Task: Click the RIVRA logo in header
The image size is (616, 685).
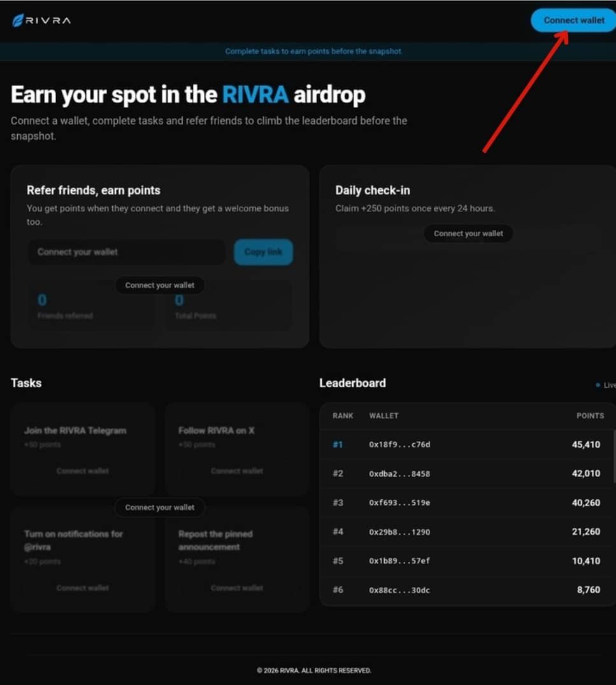Action: coord(41,20)
